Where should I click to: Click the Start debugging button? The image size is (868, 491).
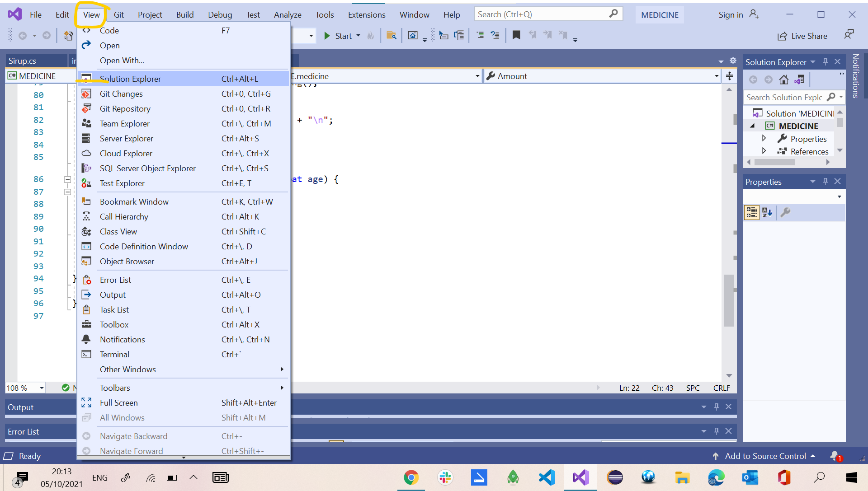click(338, 36)
